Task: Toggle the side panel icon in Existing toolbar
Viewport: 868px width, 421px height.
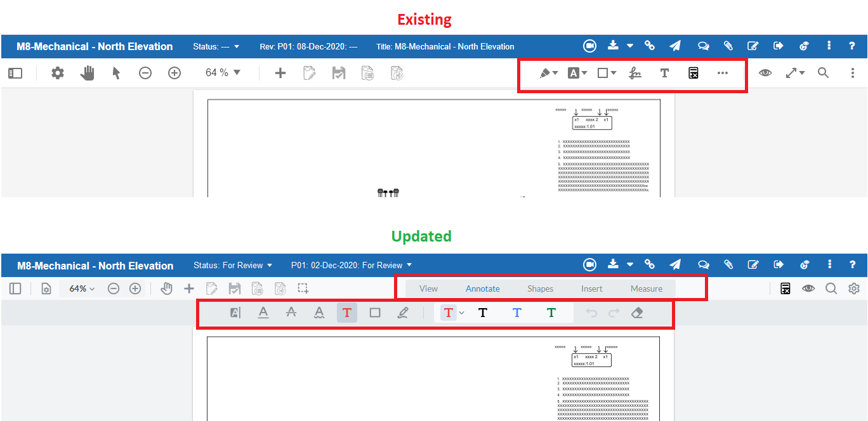Action: pos(15,74)
